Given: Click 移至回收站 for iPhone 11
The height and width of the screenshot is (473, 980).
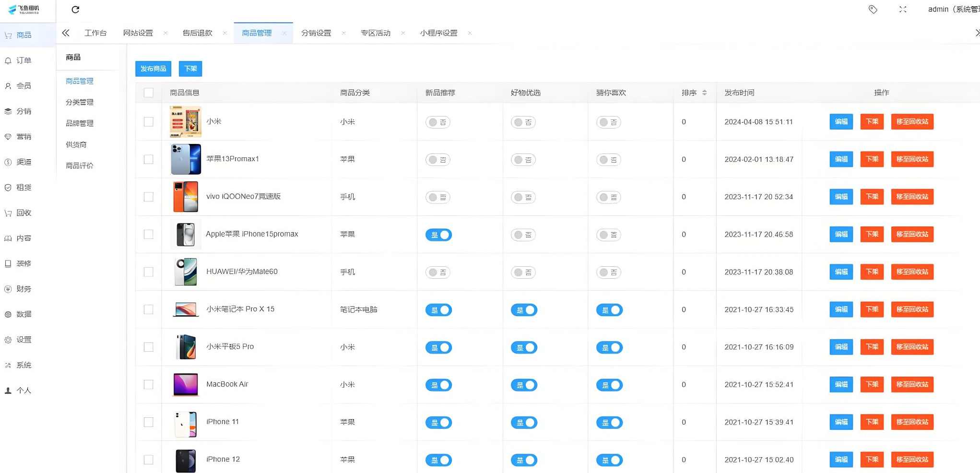Looking at the screenshot, I should pos(912,422).
